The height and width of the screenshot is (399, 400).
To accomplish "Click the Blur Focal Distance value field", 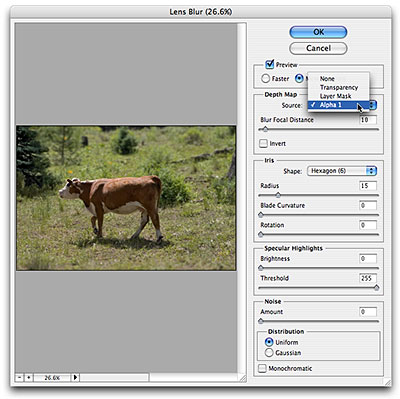I will tap(368, 120).
